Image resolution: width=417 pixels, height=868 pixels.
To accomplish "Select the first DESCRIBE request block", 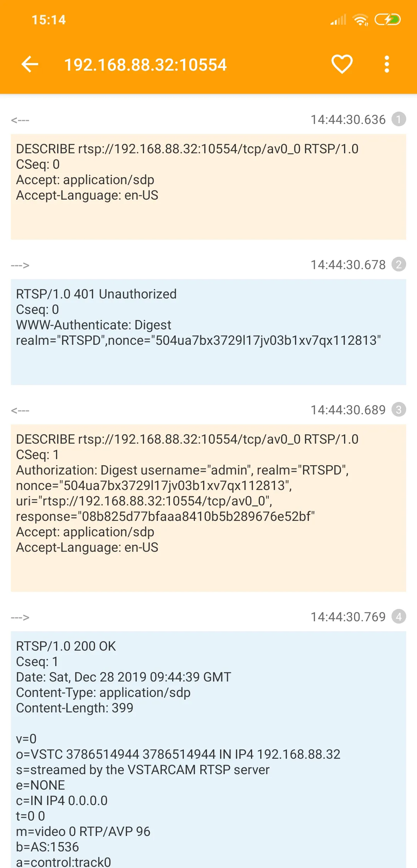I will click(208, 187).
